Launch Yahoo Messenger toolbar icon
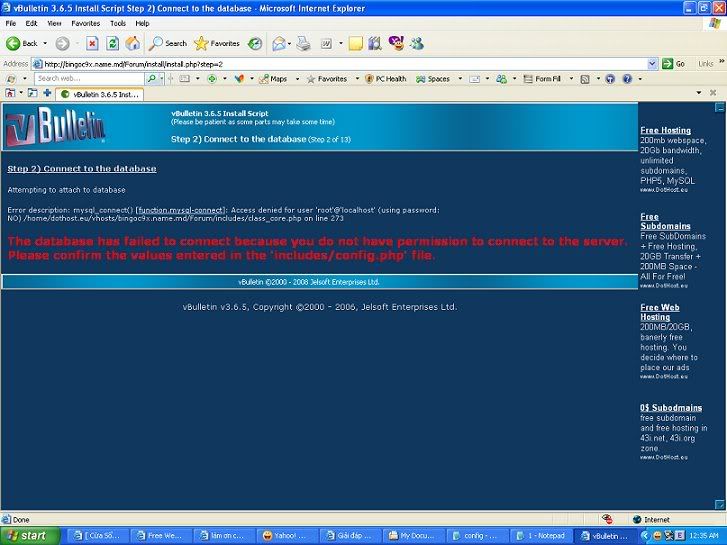 coord(396,43)
